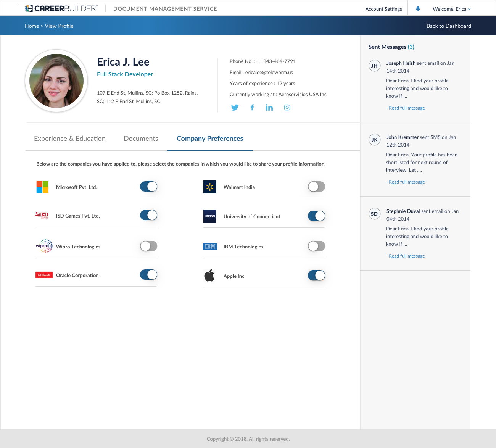Click the phone number +1 843-464-7791

coord(276,61)
